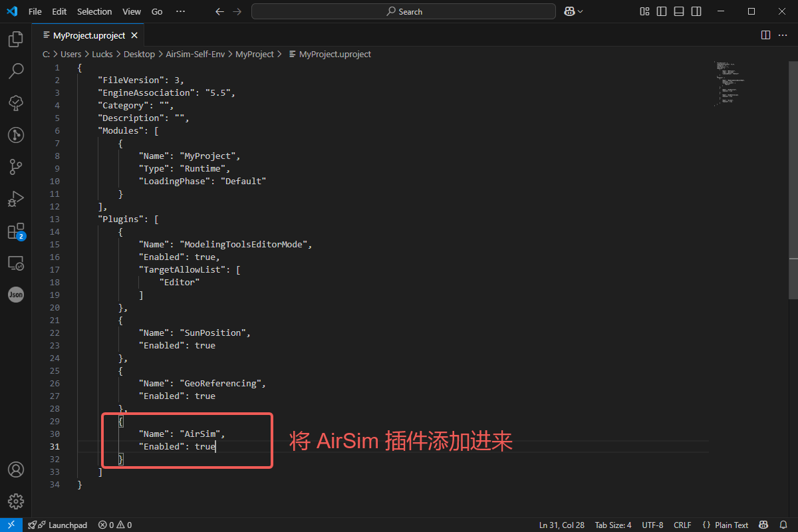Image resolution: width=798 pixels, height=532 pixels.
Task: Open the Copilot chat icon in title bar
Action: tap(569, 11)
